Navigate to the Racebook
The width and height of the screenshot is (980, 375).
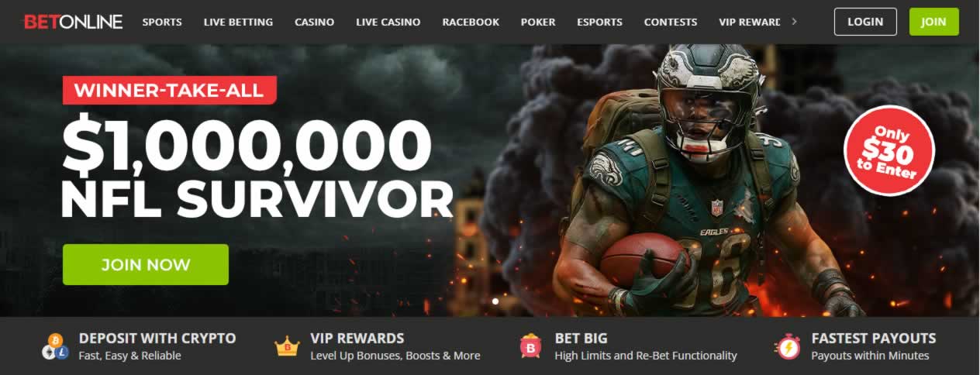tap(471, 22)
